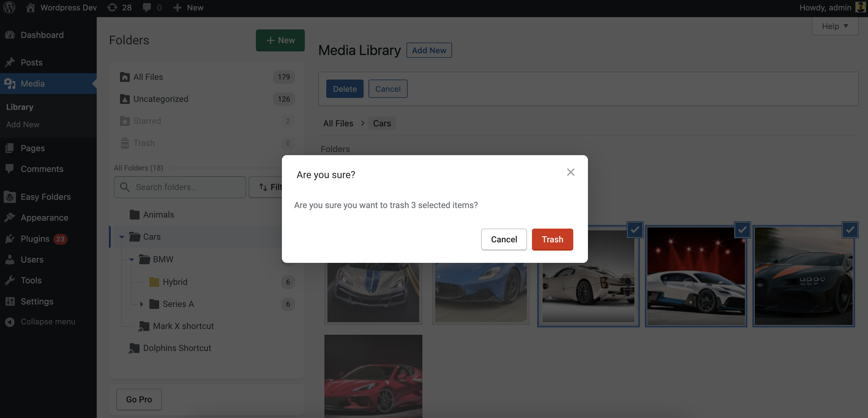This screenshot has width=868, height=418.
Task: Select the Dolphins Shortcut folder
Action: [x=170, y=348]
